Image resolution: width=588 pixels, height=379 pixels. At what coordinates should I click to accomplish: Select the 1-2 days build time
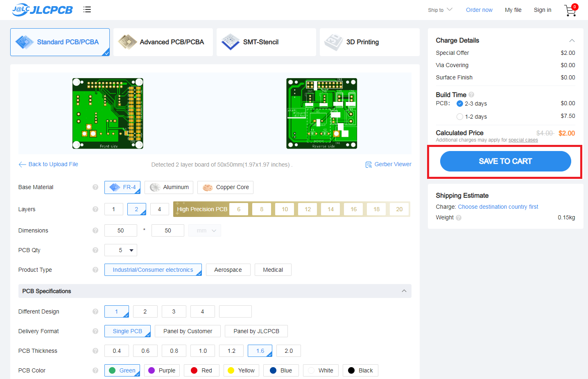[x=460, y=117]
